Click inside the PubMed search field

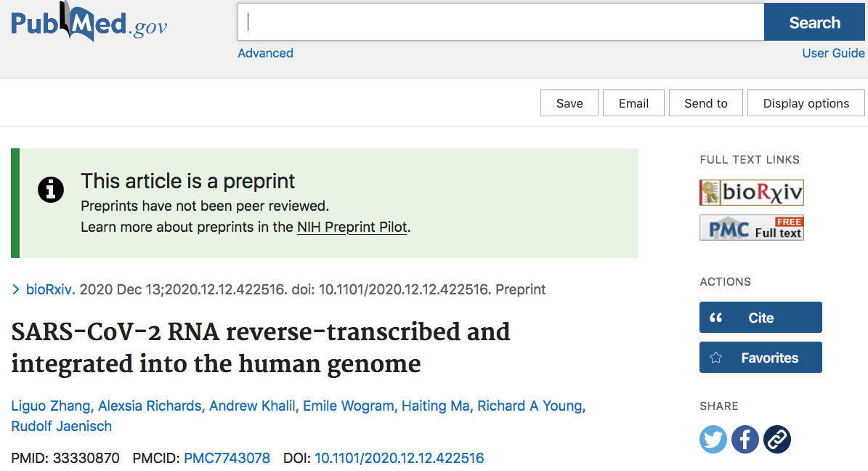[x=501, y=23]
